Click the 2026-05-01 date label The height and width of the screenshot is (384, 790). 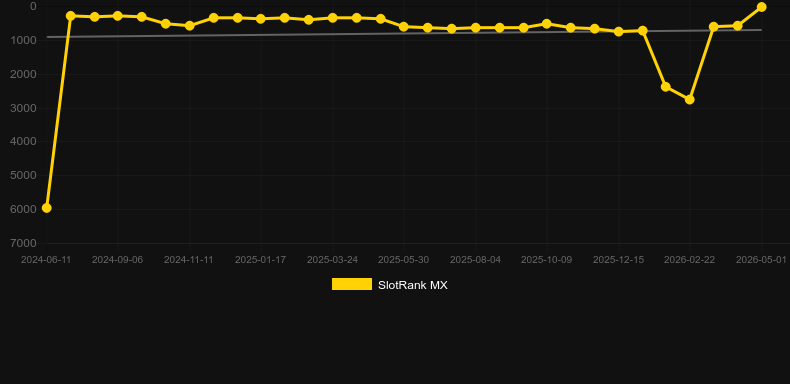(x=761, y=260)
